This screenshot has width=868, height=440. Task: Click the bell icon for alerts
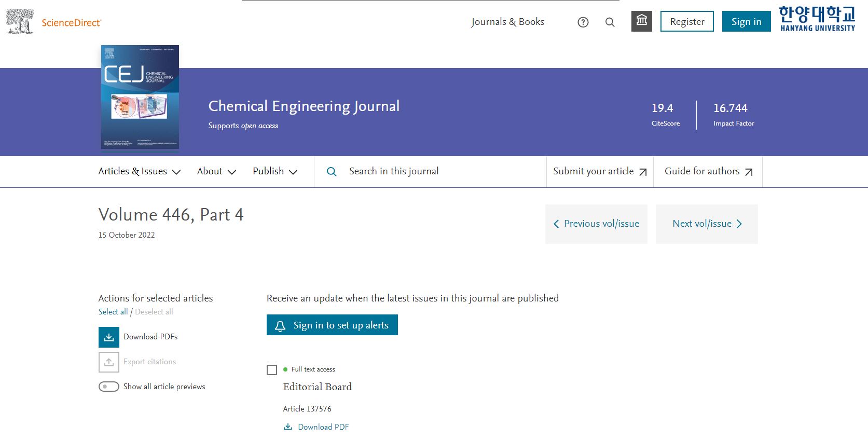point(280,326)
